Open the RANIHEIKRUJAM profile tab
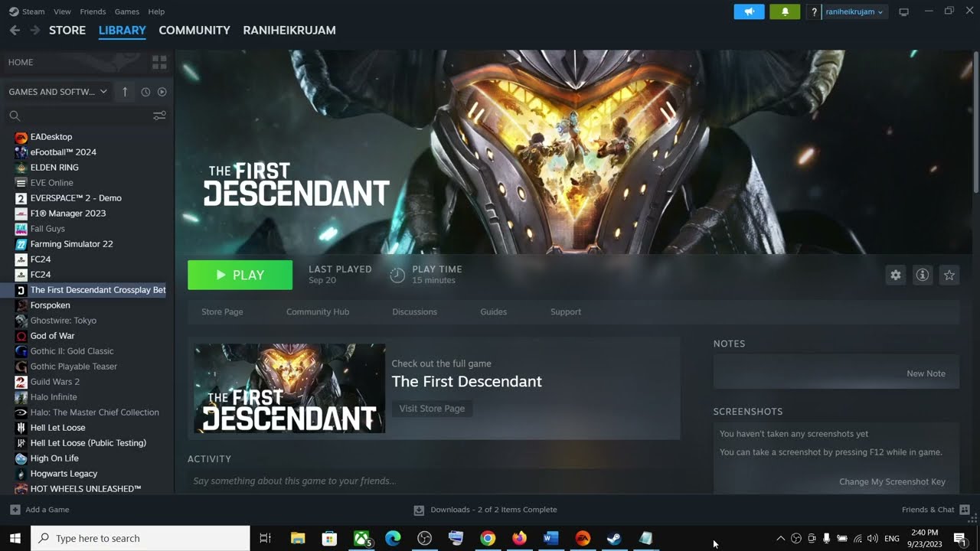This screenshot has width=980, height=551. [289, 30]
